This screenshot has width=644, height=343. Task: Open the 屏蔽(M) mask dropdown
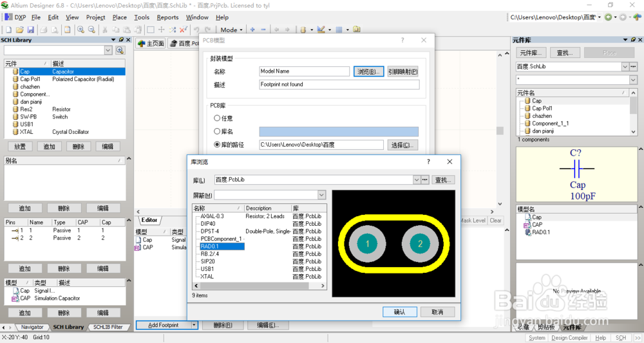321,195
